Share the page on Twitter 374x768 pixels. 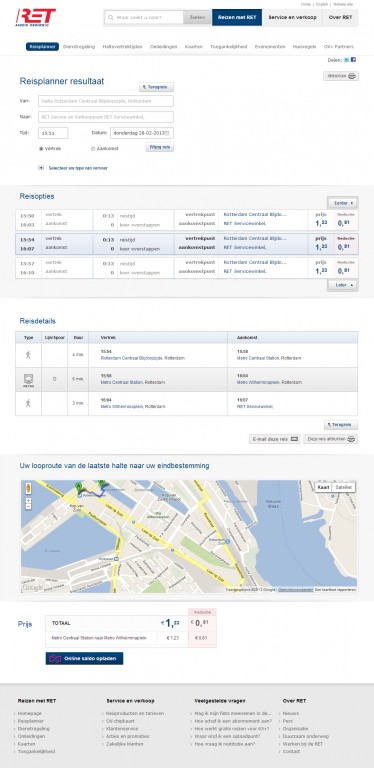click(x=347, y=60)
